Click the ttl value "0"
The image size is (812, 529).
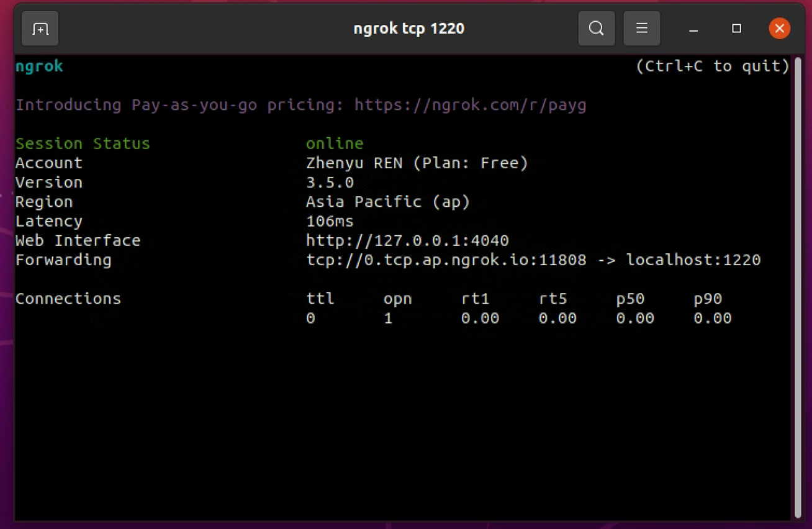[310, 319]
